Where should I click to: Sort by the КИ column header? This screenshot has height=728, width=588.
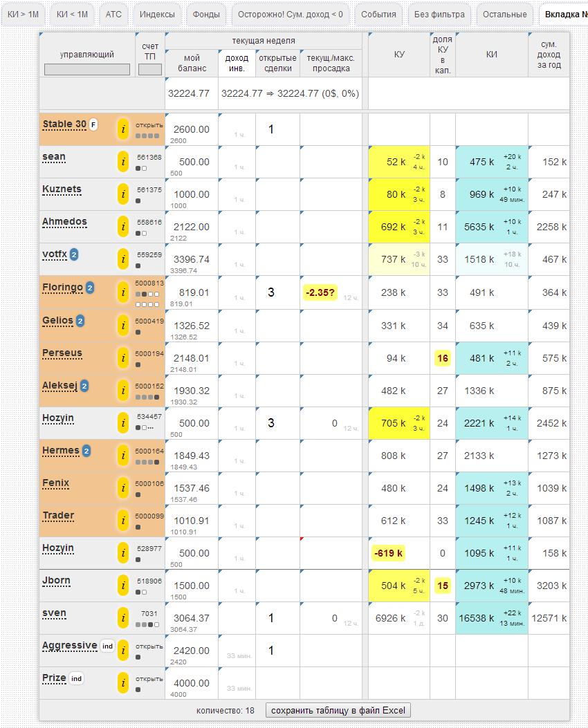tap(492, 55)
